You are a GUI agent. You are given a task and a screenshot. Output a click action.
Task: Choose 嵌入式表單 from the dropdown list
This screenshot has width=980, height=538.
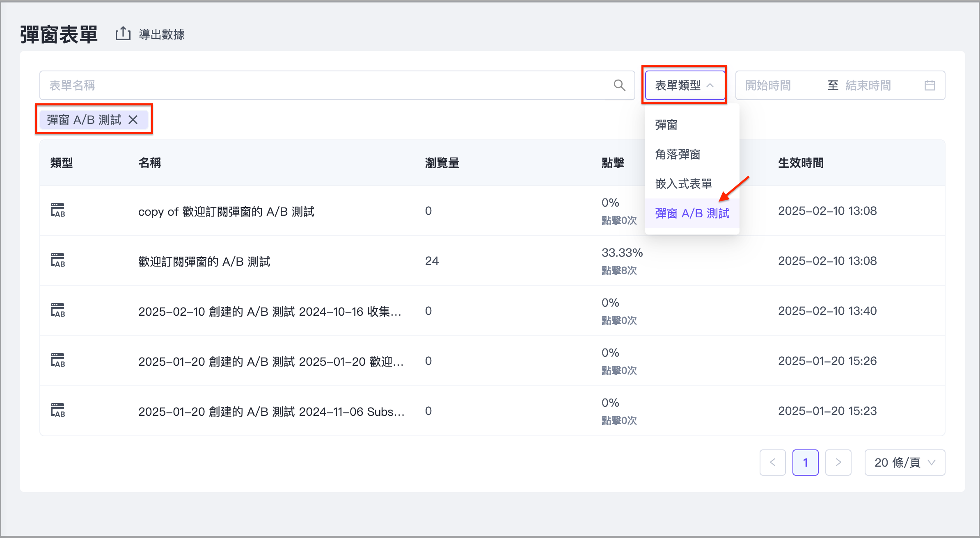tap(683, 184)
